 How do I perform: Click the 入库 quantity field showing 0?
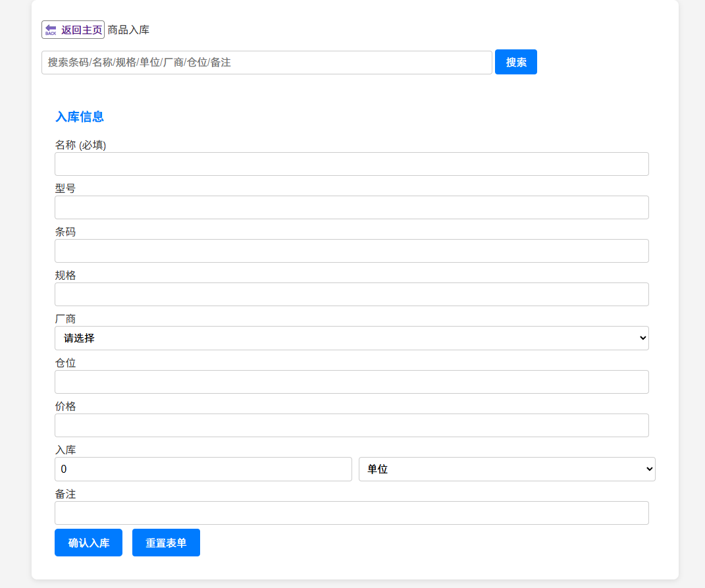click(x=203, y=469)
